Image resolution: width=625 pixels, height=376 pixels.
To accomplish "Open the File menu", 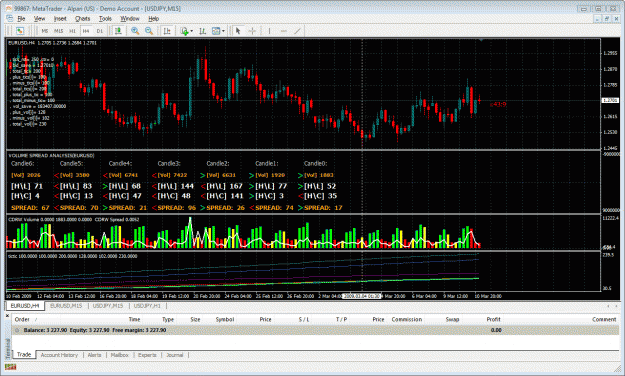I will point(21,18).
